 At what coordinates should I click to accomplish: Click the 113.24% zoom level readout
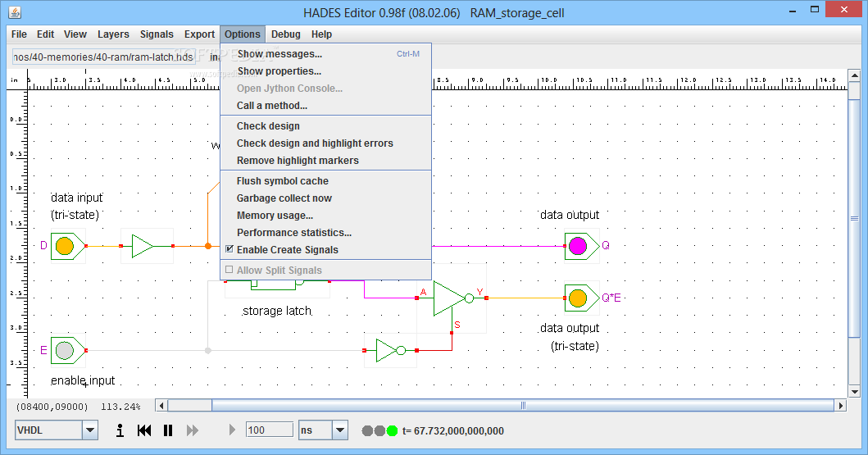(x=120, y=407)
